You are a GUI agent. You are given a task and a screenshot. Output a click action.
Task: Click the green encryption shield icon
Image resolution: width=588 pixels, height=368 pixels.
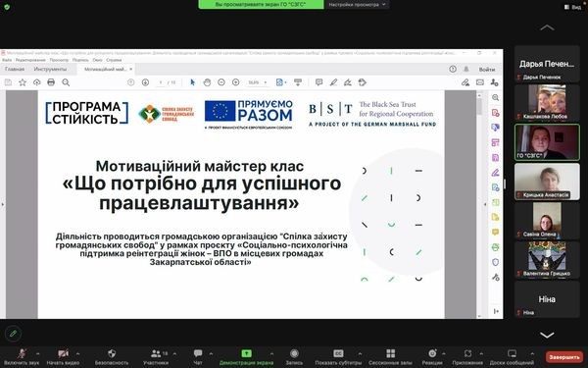pos(7,7)
